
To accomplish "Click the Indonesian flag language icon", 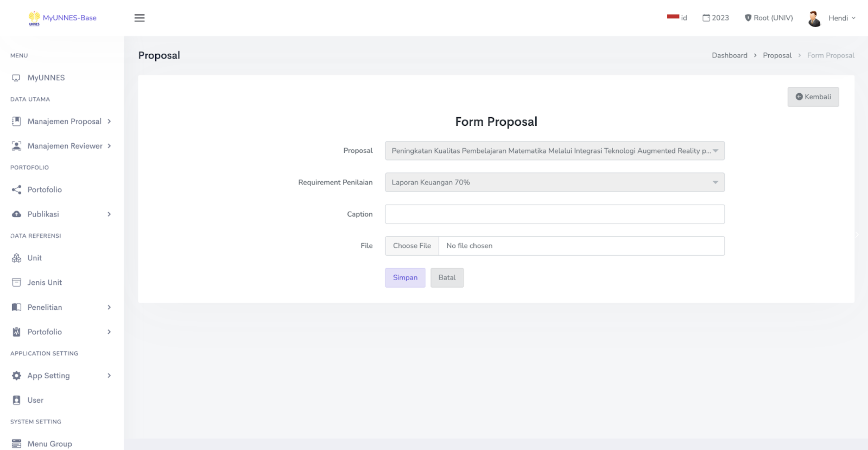I will tap(673, 17).
